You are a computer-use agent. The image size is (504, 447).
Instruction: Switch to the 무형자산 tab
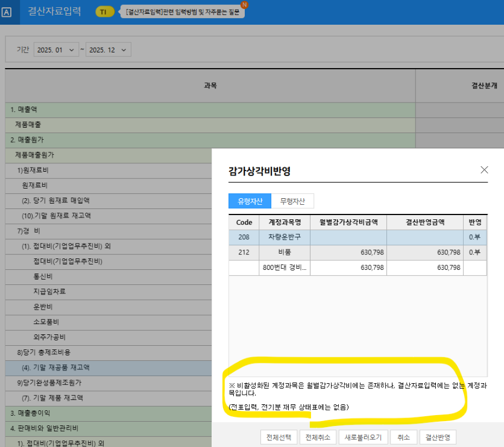(292, 201)
